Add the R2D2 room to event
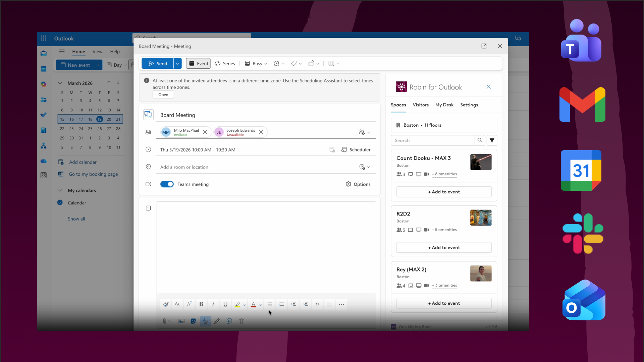The height and width of the screenshot is (362, 644). coord(444,248)
